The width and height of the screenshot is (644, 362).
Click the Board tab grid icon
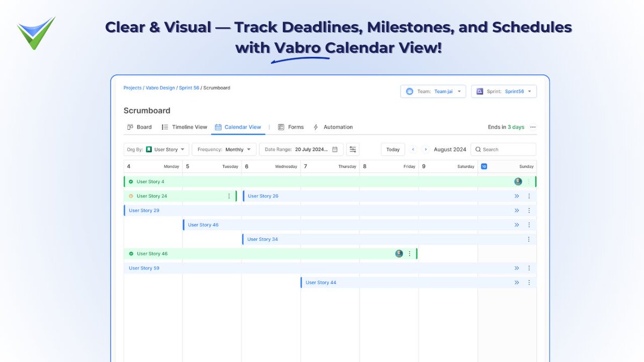tap(130, 127)
